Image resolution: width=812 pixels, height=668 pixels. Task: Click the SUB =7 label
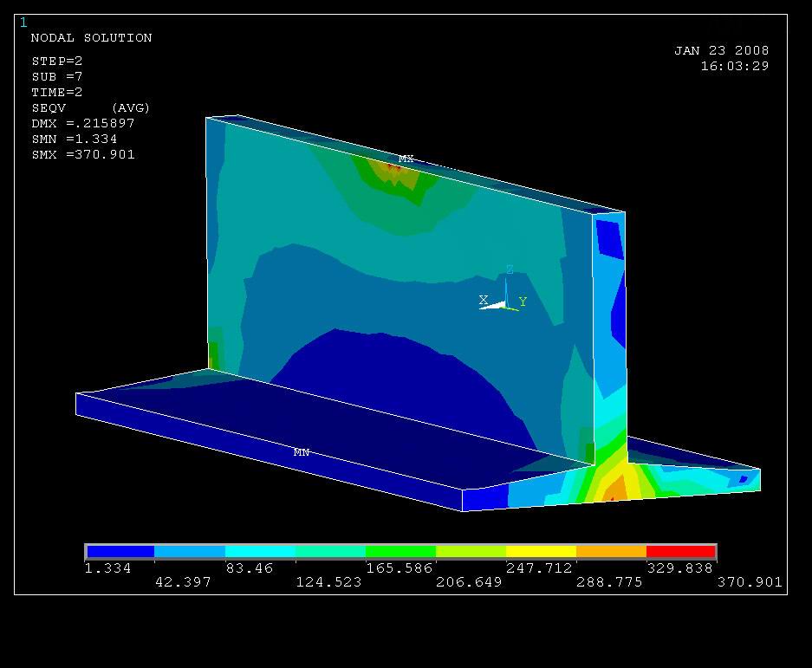57,76
